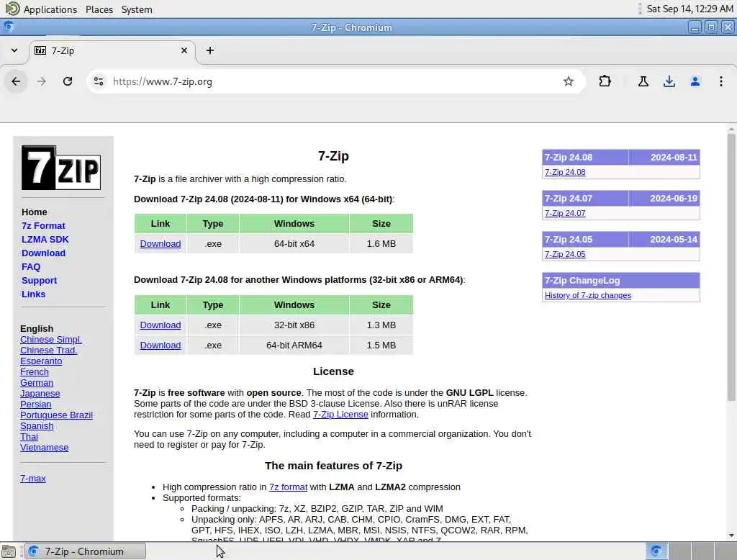Switch language to French
The width and height of the screenshot is (737, 560).
(x=35, y=372)
